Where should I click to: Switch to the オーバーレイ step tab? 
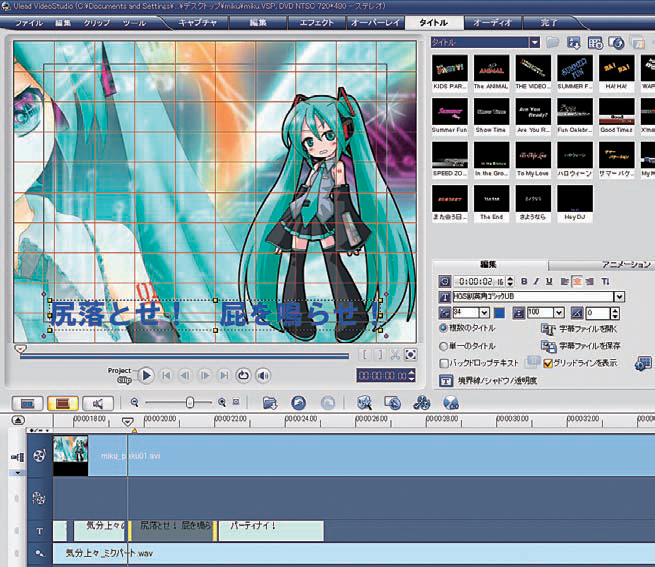click(x=375, y=23)
